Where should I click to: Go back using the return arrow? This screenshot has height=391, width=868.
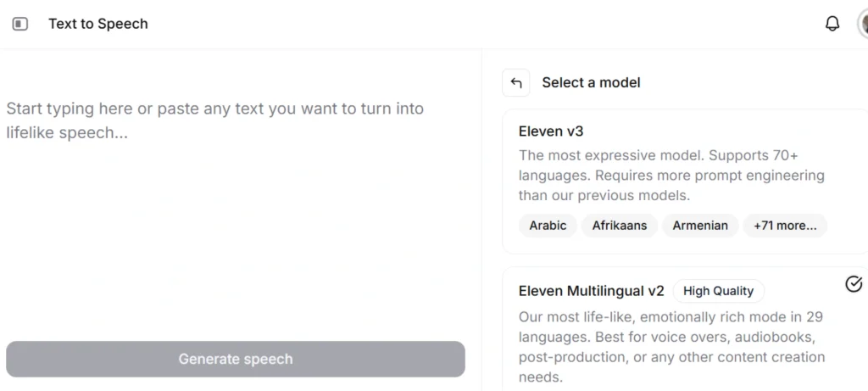(515, 82)
